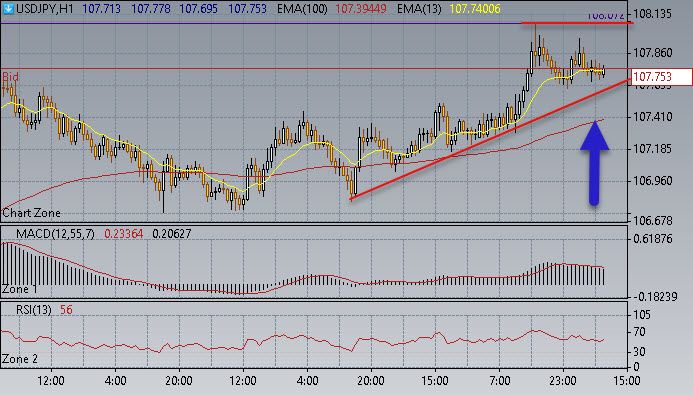Click the Chart Zone label
This screenshot has width=693, height=395.
[x=31, y=213]
